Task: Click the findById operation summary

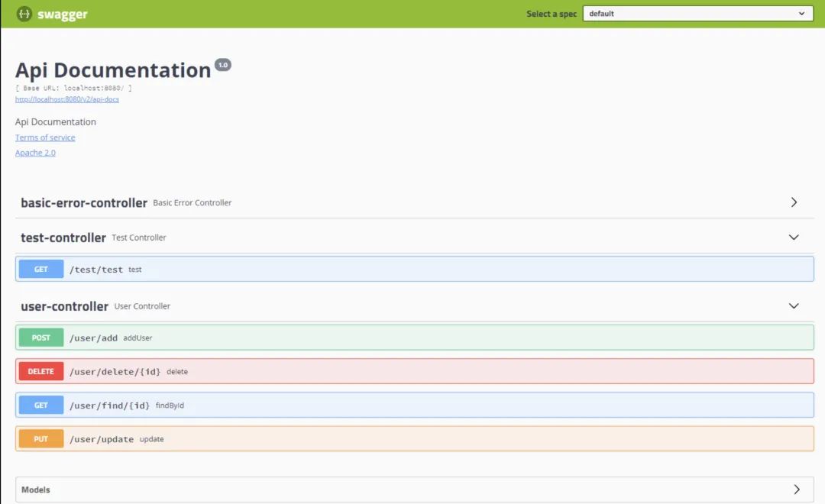Action: (170, 405)
